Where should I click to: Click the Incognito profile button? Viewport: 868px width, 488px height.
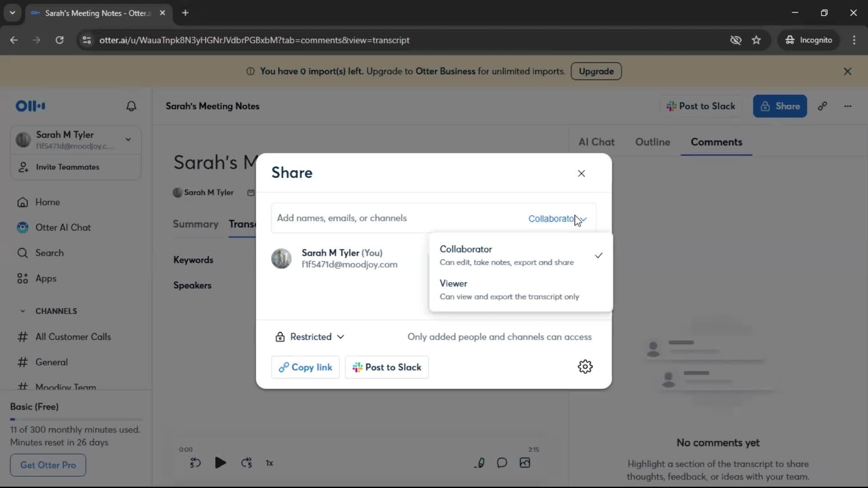point(808,40)
